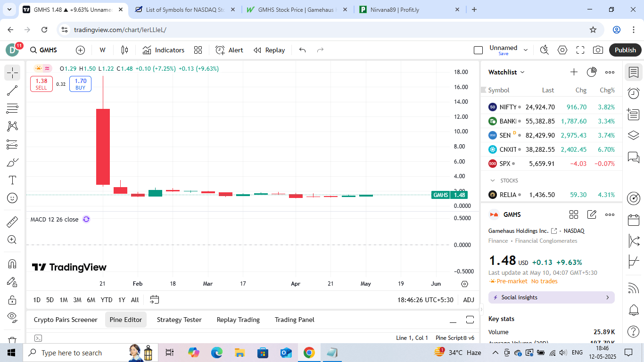Open the forecasting and measurement tools
This screenshot has width=644, height=362.
click(x=12, y=145)
